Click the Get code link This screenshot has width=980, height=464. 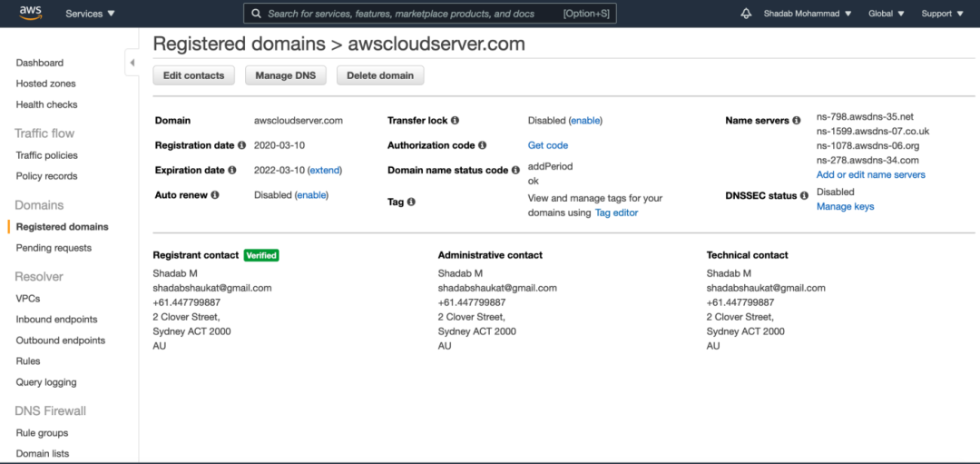(x=548, y=145)
